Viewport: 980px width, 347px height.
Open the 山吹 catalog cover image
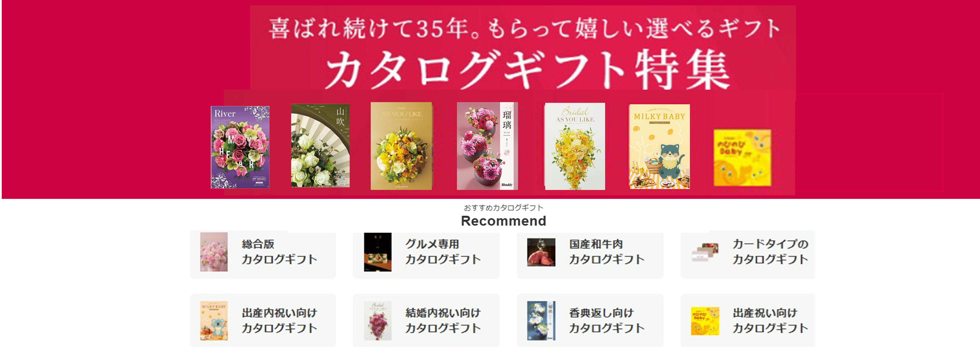pyautogui.click(x=320, y=145)
